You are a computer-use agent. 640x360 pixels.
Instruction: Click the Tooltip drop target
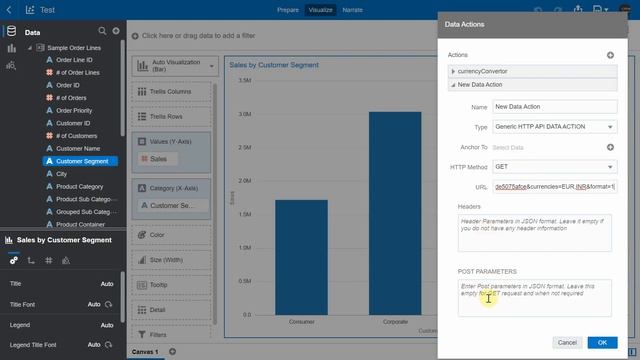pos(171,285)
